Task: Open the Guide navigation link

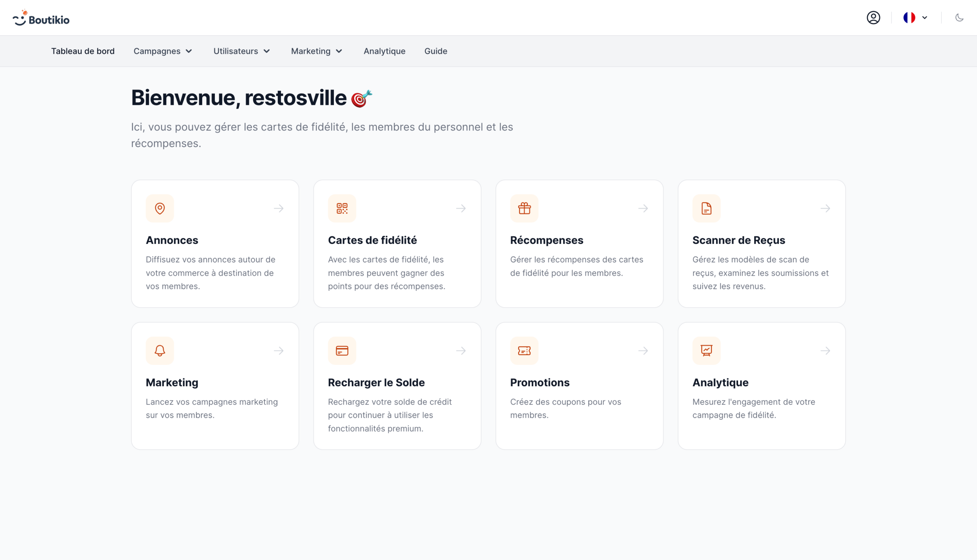Action: click(x=435, y=51)
